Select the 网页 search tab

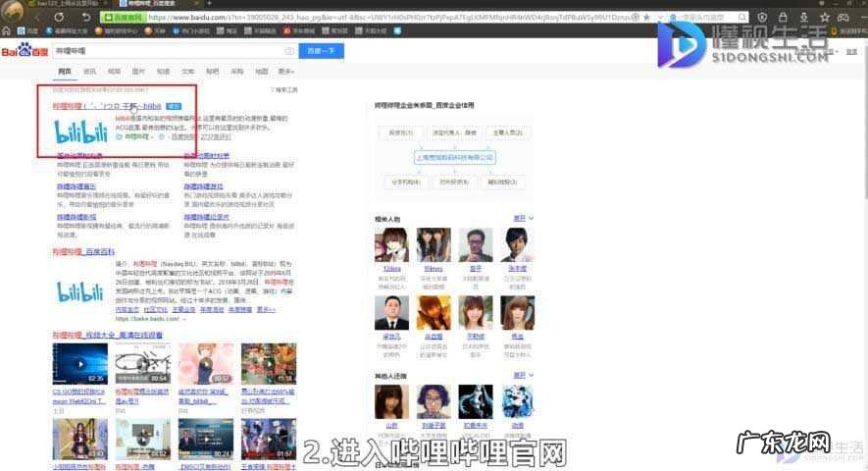[65, 72]
